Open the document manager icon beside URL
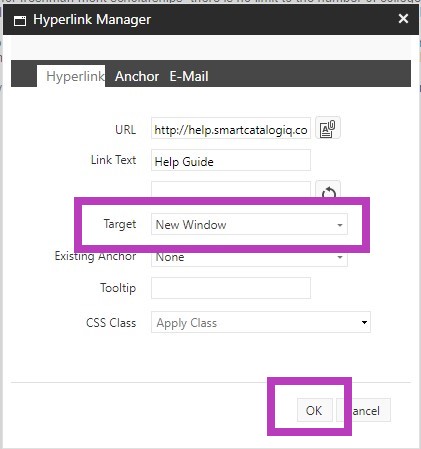This screenshot has height=449, width=421. pos(328,128)
